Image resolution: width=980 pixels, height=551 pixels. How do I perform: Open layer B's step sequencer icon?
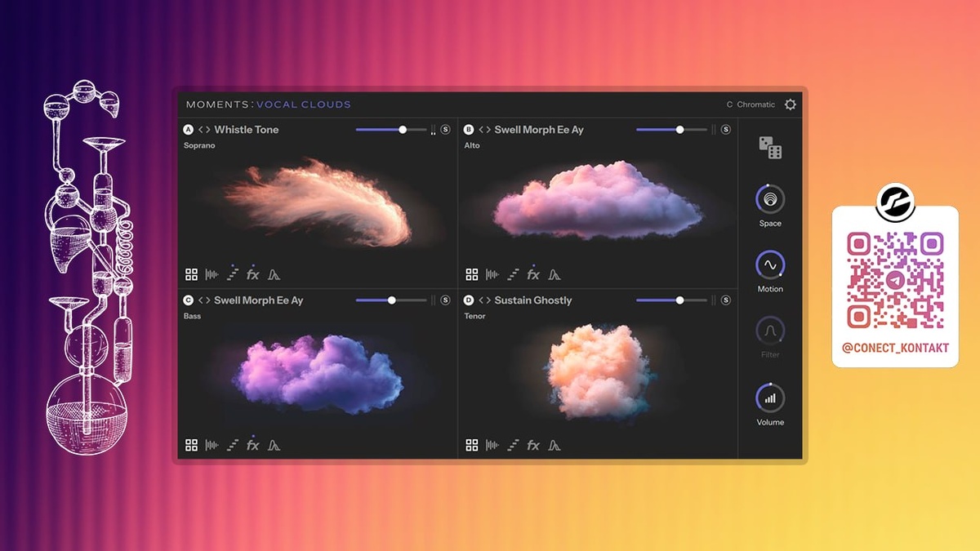click(513, 275)
